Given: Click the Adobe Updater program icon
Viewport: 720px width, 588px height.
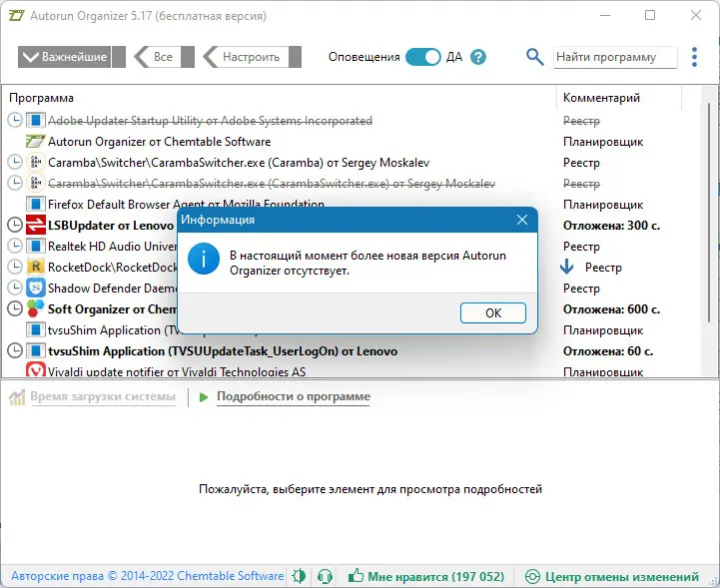Looking at the screenshot, I should pyautogui.click(x=35, y=121).
